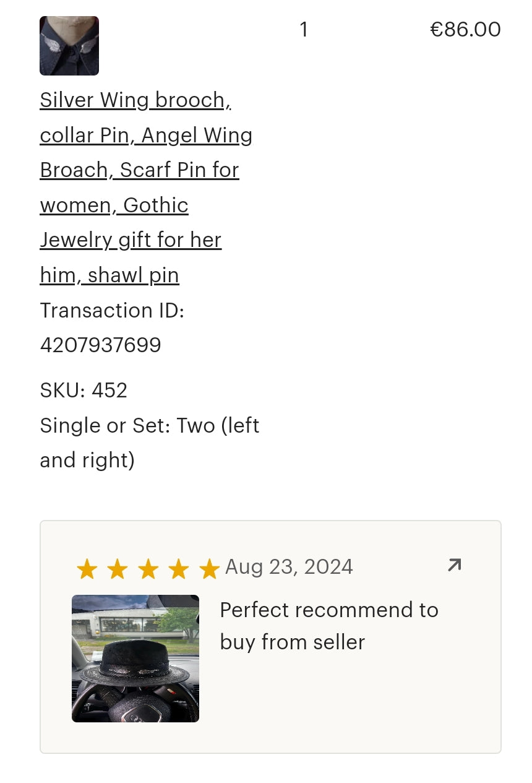
Task: Click the second rating star
Action: pyautogui.click(x=117, y=569)
